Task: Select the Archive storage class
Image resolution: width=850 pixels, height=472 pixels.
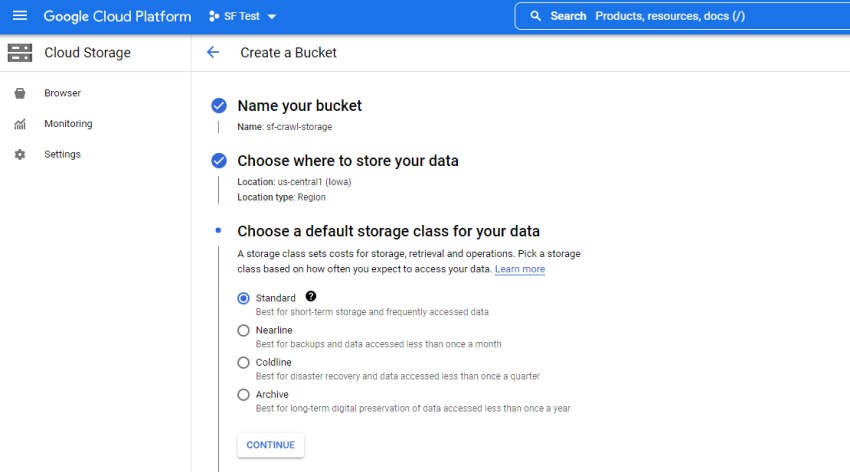Action: pos(243,394)
